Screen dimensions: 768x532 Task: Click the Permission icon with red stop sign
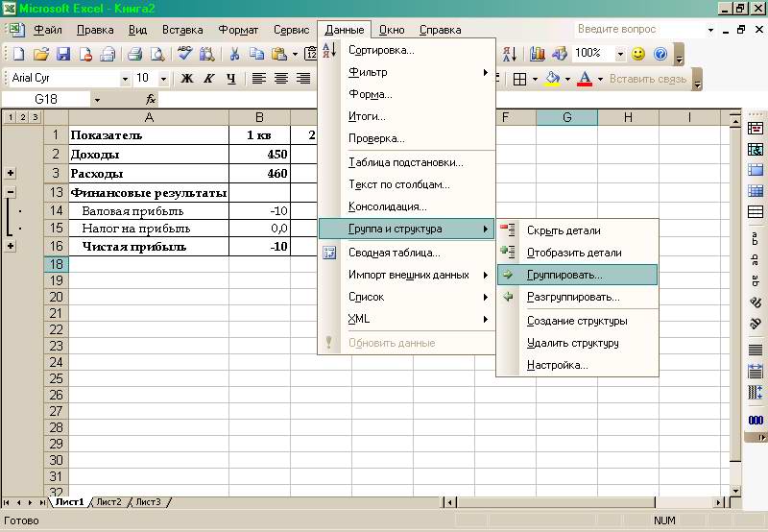85,54
